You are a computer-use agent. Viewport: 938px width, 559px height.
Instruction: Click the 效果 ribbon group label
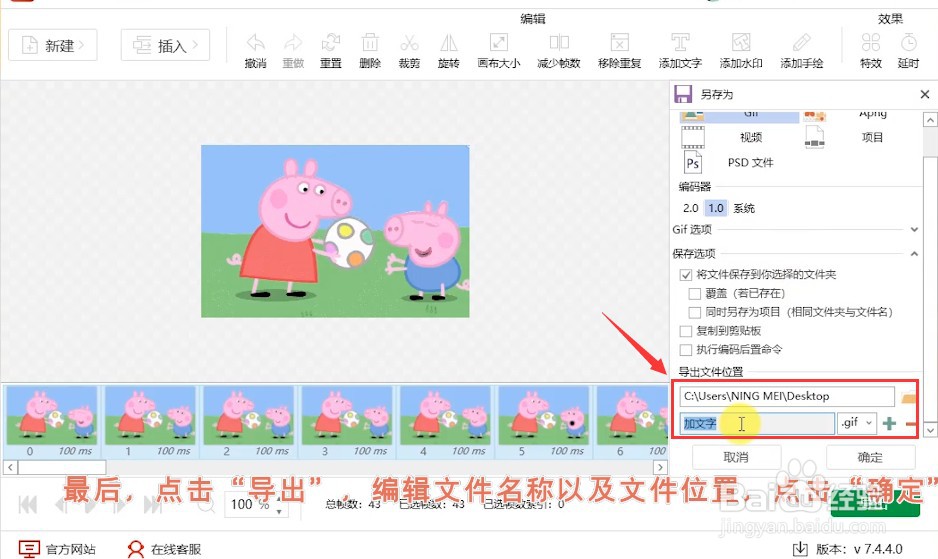(x=890, y=19)
